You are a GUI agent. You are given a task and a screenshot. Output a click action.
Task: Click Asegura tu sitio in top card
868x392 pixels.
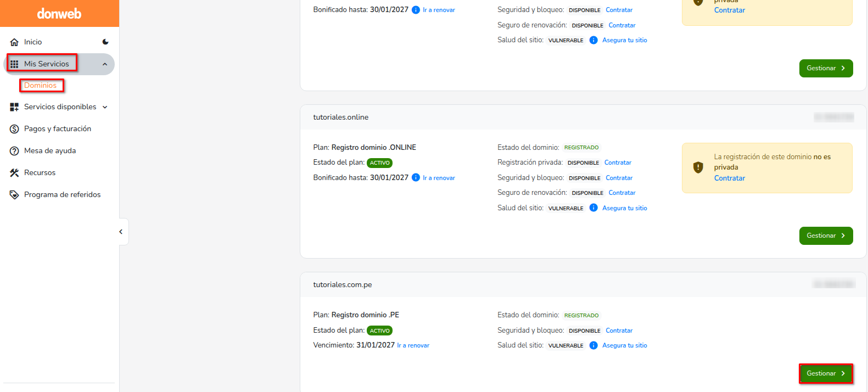tap(625, 40)
